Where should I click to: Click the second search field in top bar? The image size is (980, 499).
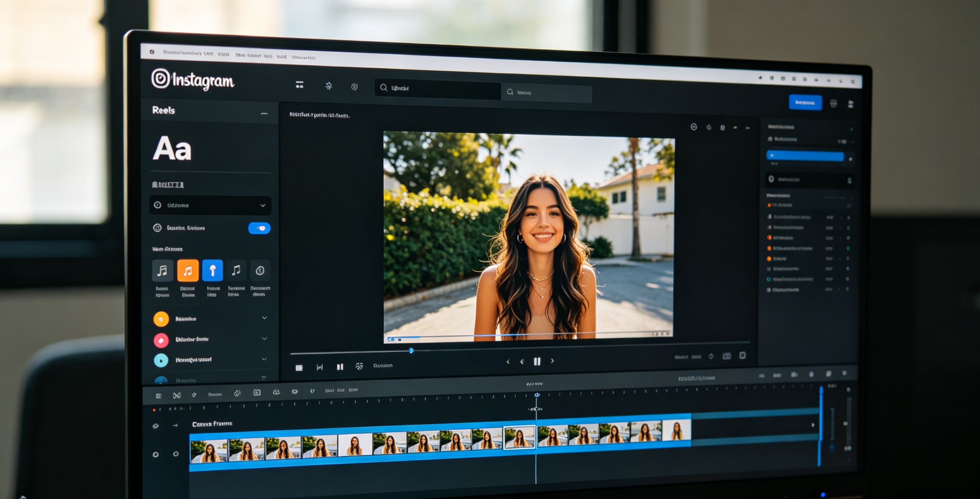pyautogui.click(x=546, y=92)
